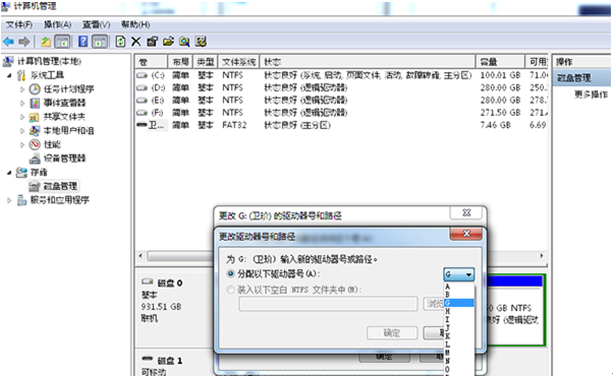Click the 磁盘管理 header in the actions pane

pos(582,78)
